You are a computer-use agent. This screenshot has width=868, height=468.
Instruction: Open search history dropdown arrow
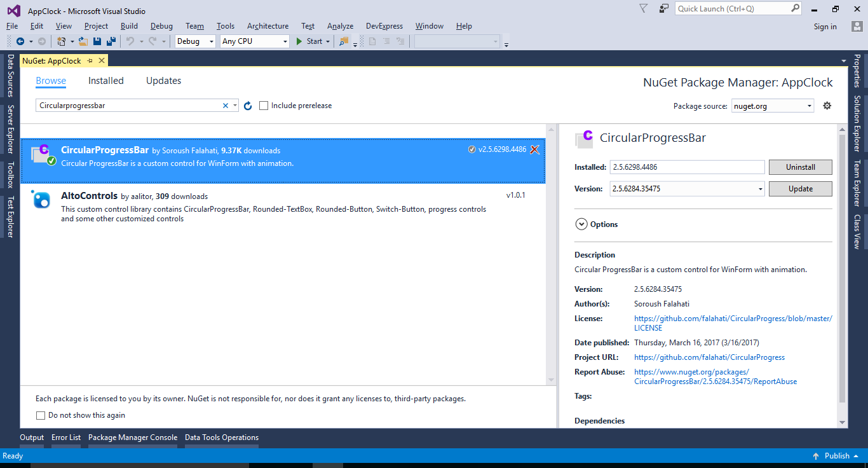(x=234, y=106)
